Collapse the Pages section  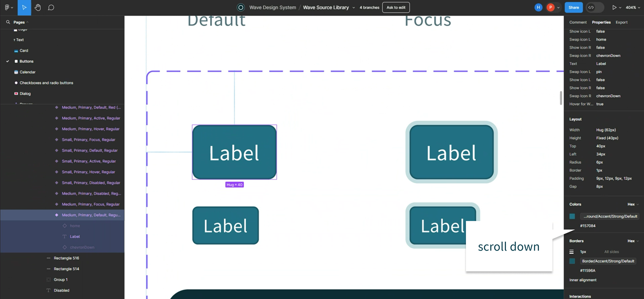tap(27, 22)
